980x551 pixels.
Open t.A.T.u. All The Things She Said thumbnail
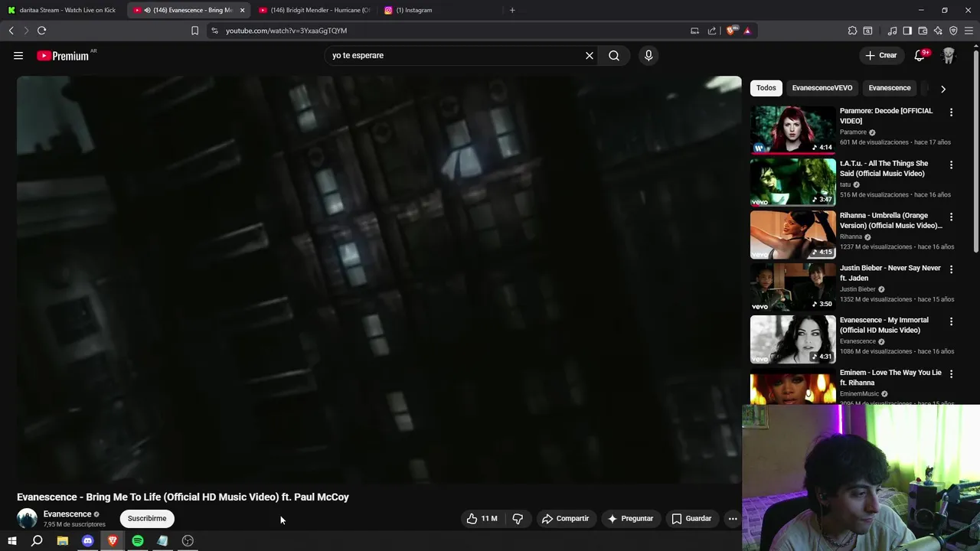793,182
